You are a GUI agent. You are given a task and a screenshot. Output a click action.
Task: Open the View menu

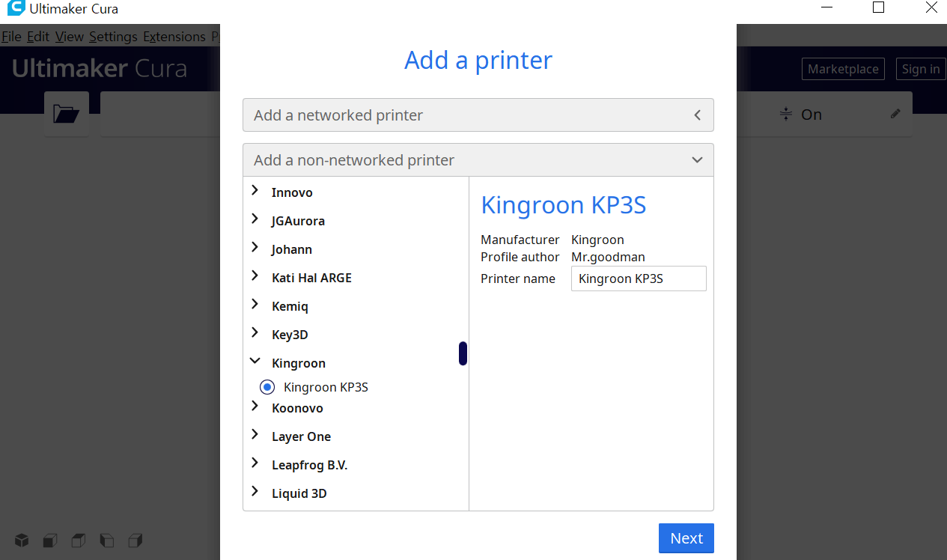pos(70,37)
